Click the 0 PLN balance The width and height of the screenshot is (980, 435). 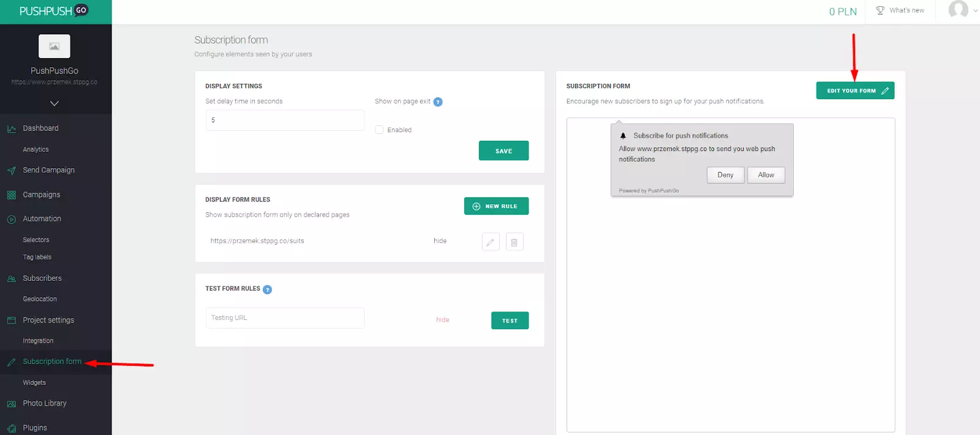pyautogui.click(x=843, y=12)
